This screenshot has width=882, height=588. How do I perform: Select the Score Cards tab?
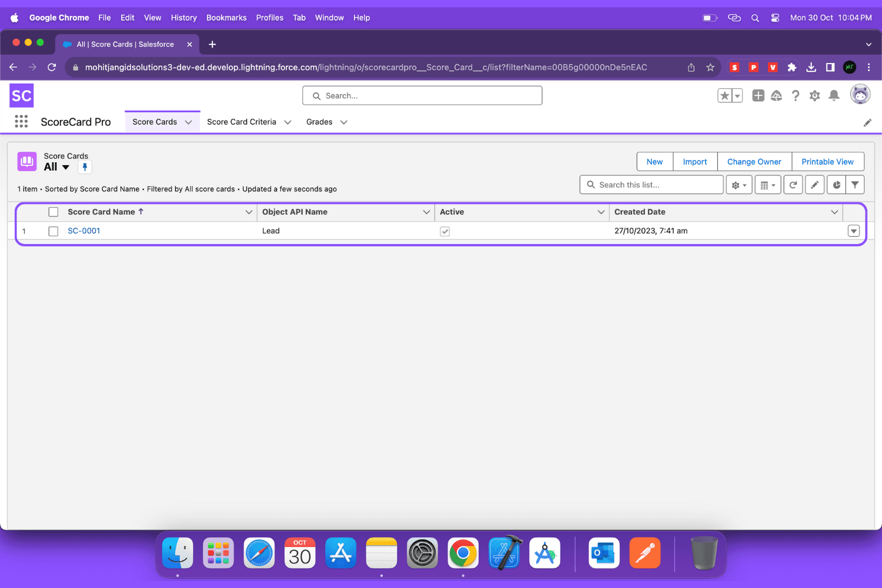[155, 122]
